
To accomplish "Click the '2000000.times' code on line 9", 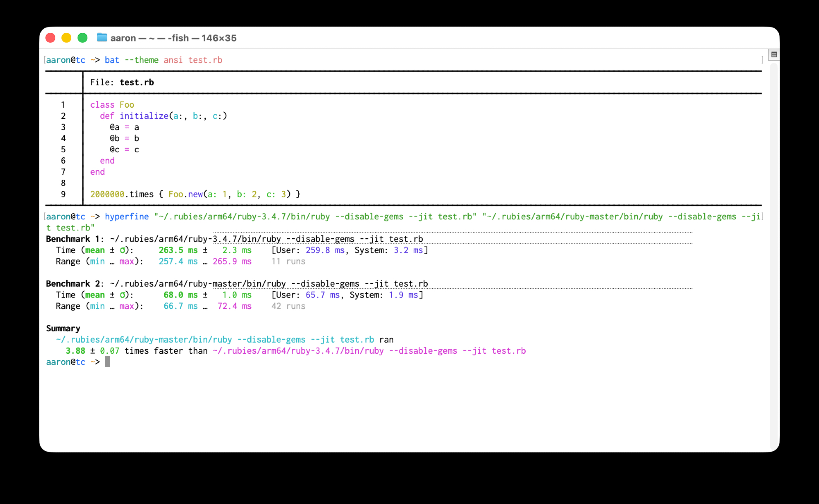I will click(x=122, y=194).
